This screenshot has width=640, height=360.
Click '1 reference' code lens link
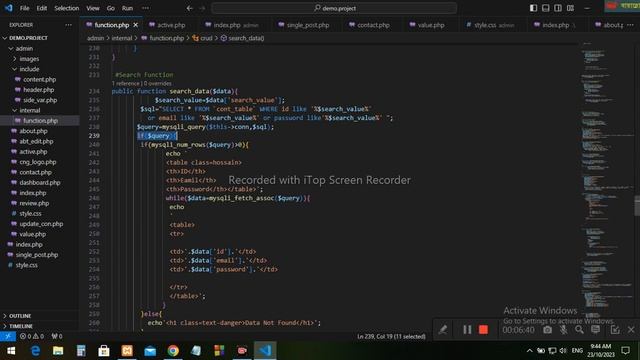click(x=126, y=83)
